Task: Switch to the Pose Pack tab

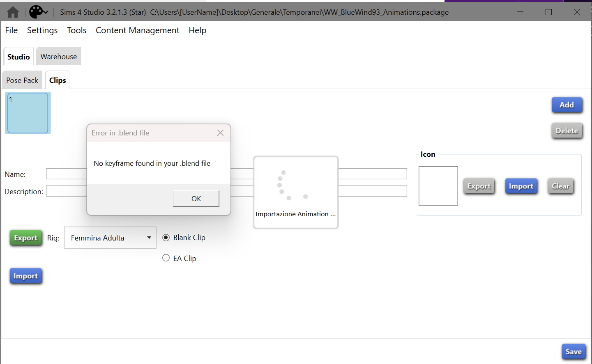Action: 22,80
